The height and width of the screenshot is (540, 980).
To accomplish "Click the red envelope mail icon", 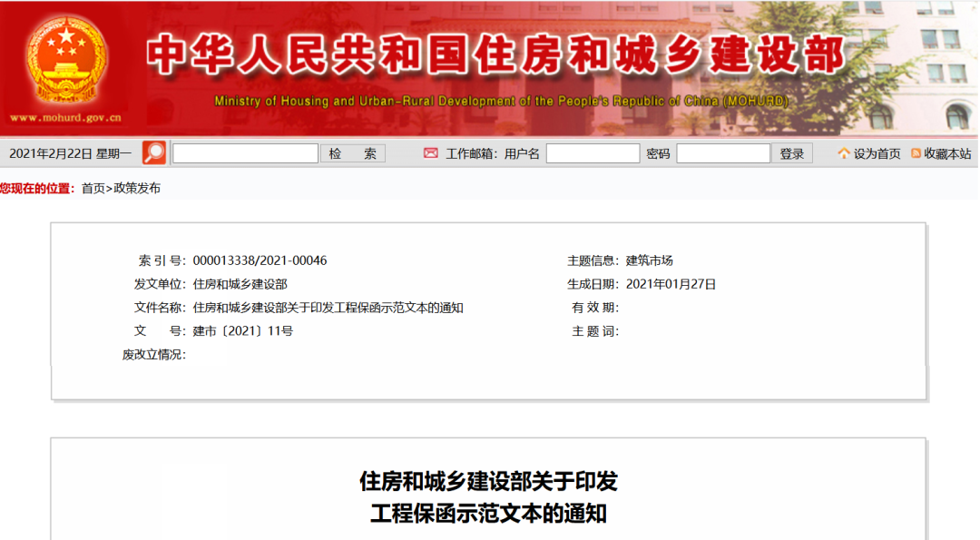I will 431,153.
